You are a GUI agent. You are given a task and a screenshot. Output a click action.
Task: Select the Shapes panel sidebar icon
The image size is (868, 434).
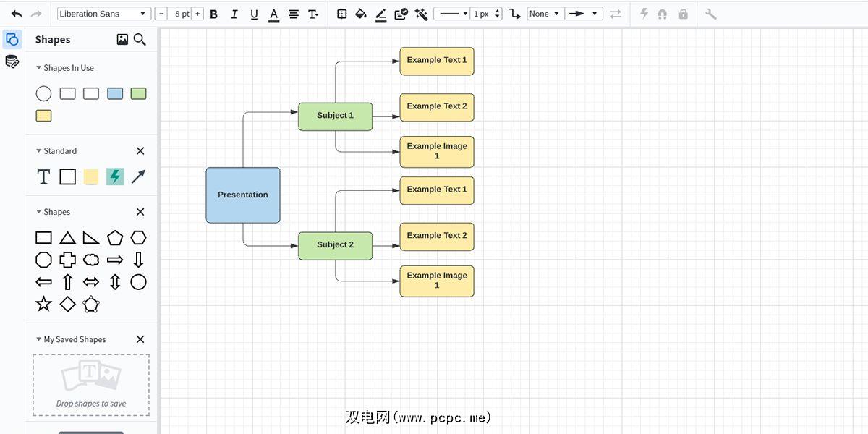click(x=12, y=39)
